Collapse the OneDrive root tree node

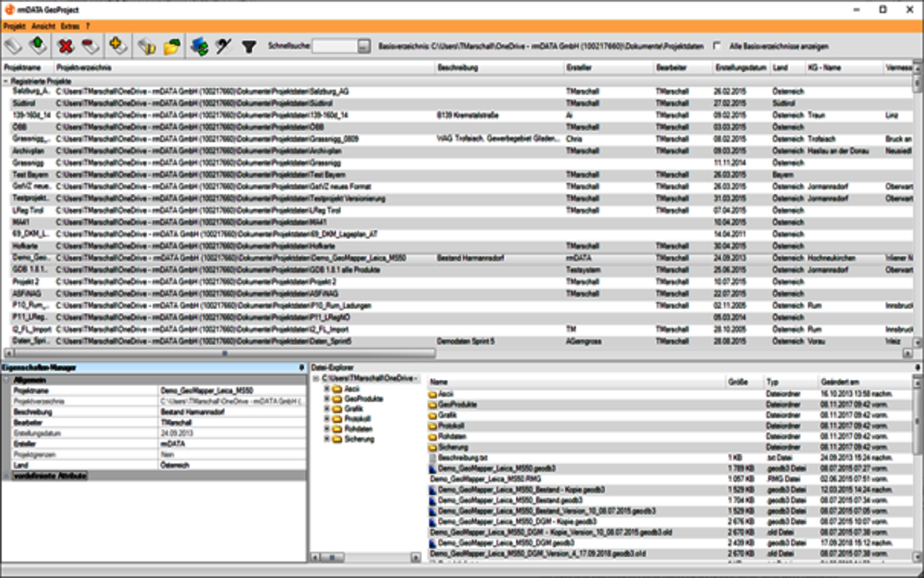click(x=316, y=379)
